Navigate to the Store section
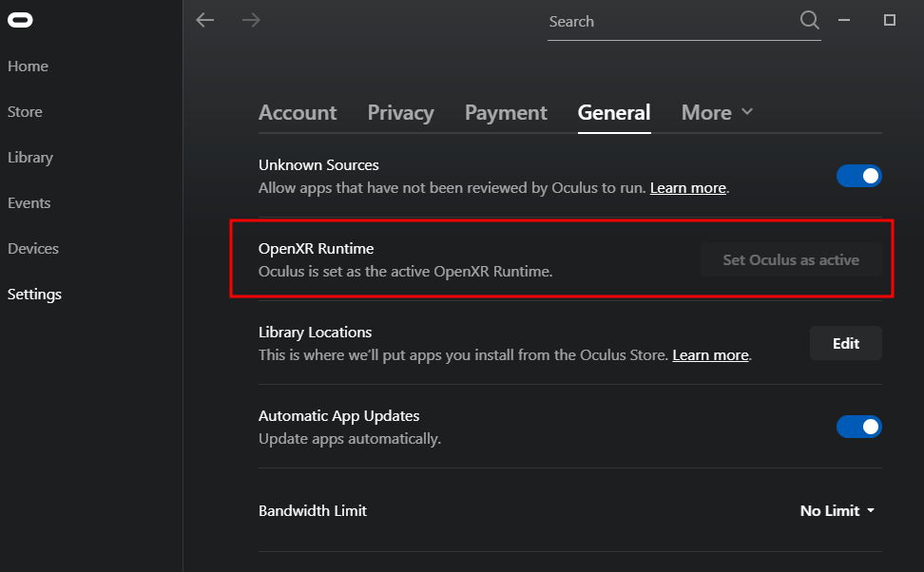Viewport: 924px width, 572px height. pos(25,111)
